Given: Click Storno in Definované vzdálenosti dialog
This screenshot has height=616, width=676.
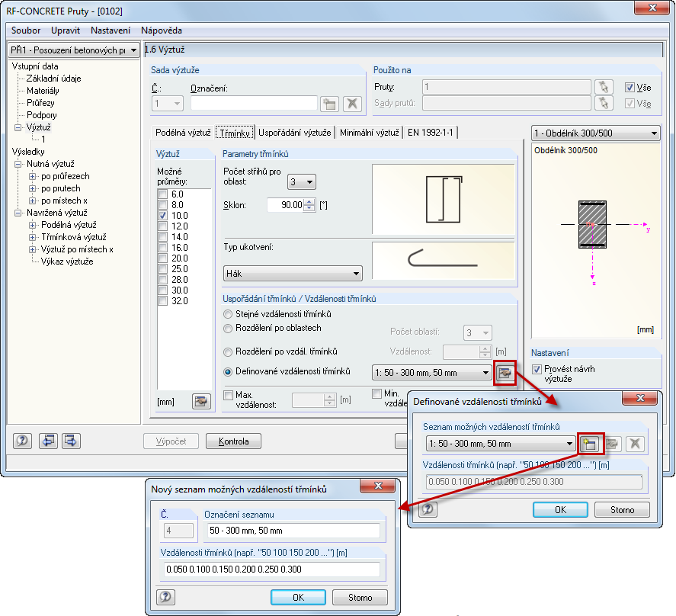Looking at the screenshot, I should click(x=622, y=509).
